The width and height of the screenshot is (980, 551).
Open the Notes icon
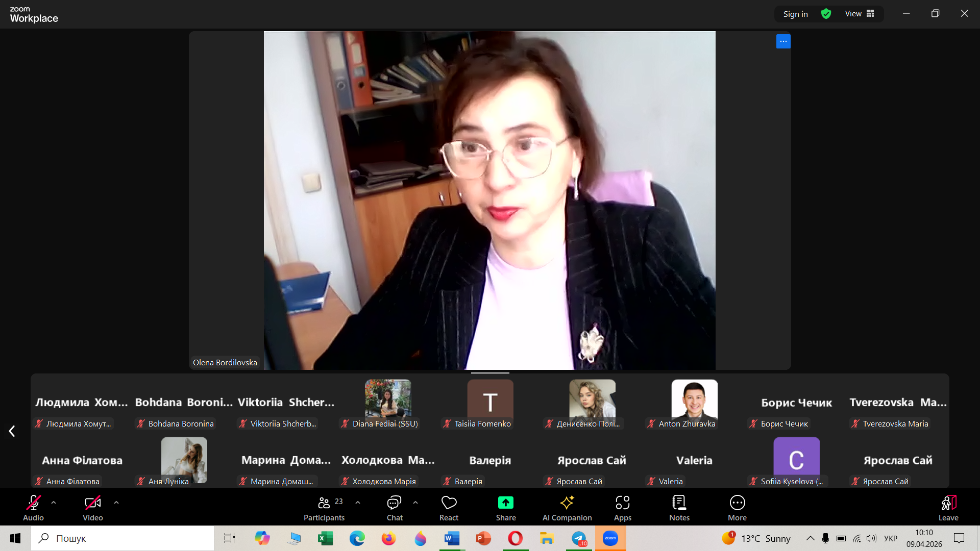pos(679,503)
